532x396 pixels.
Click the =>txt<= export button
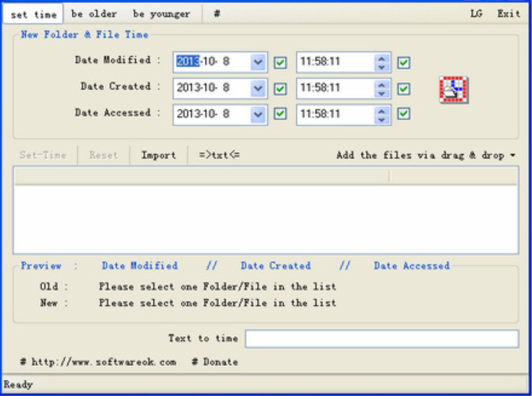(219, 155)
